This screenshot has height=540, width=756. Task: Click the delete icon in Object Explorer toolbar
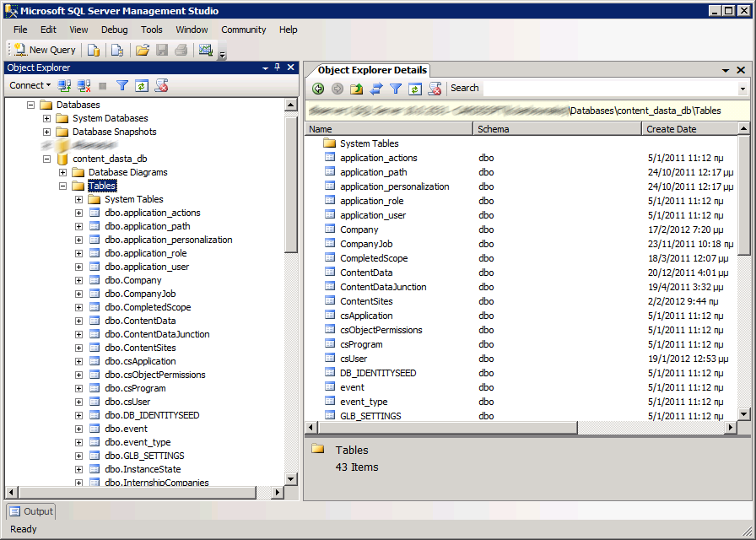coord(161,86)
